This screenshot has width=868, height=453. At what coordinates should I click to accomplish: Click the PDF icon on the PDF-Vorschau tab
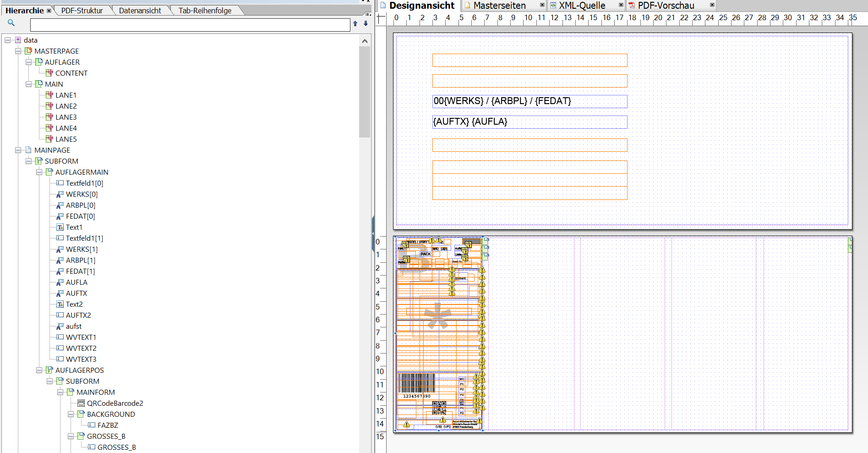click(x=631, y=6)
